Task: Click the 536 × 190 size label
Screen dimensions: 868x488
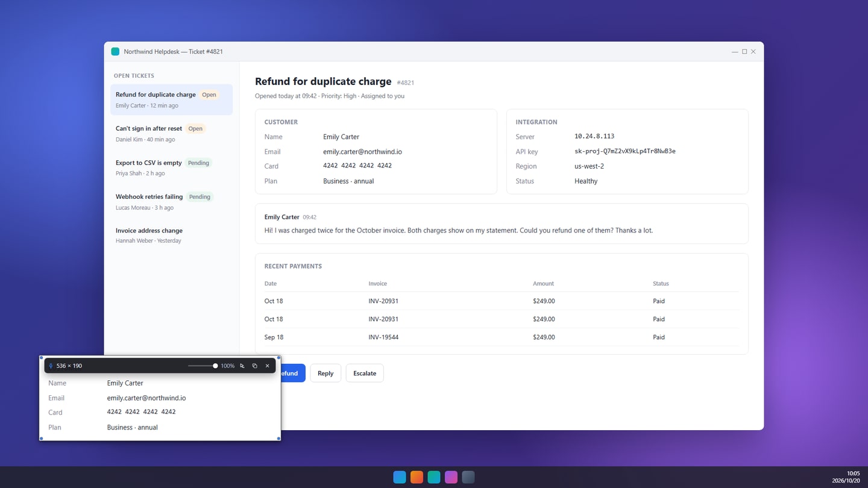Action: click(69, 366)
